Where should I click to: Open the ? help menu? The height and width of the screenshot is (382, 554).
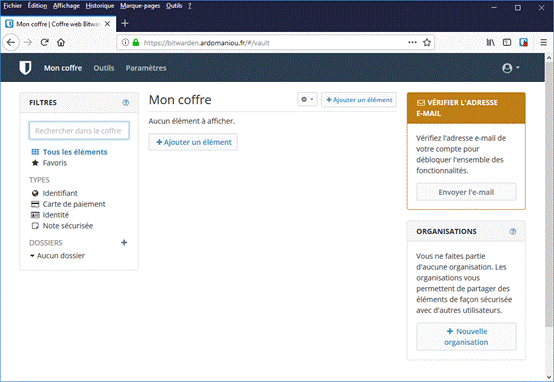point(189,6)
